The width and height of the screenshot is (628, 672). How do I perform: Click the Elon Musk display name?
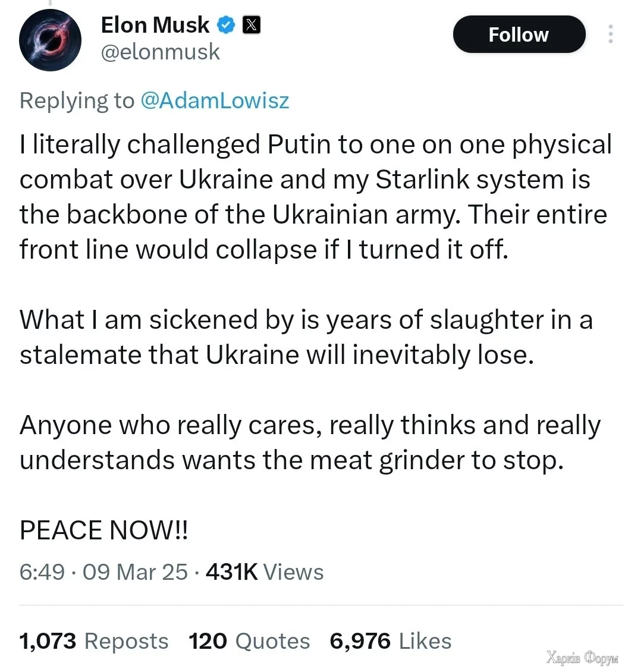coord(155,25)
